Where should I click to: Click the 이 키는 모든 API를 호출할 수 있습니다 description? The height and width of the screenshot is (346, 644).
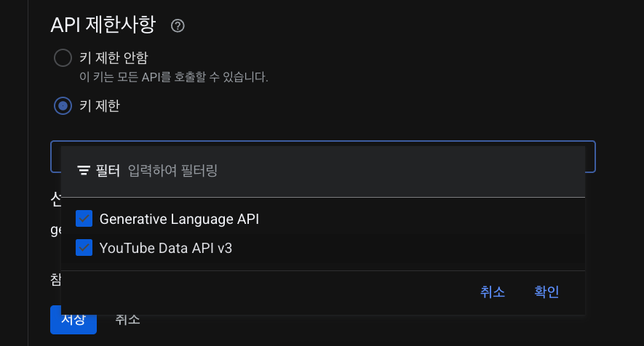point(174,76)
